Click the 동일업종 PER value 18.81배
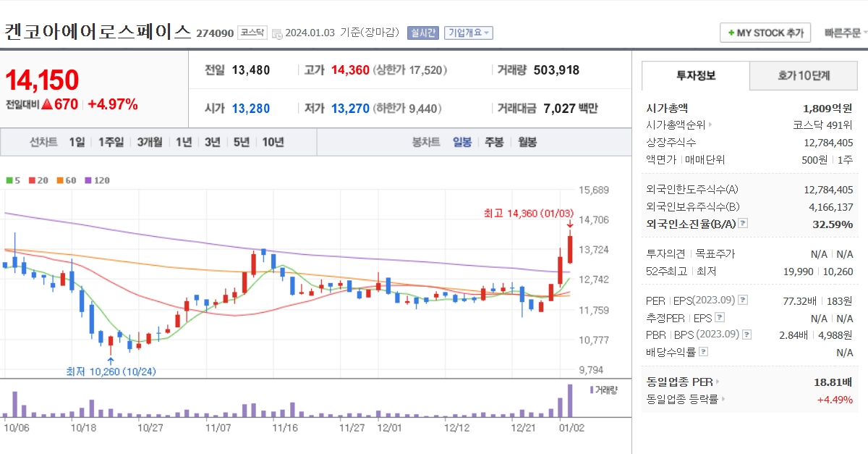Screen dimensions: 868x454 833,382
